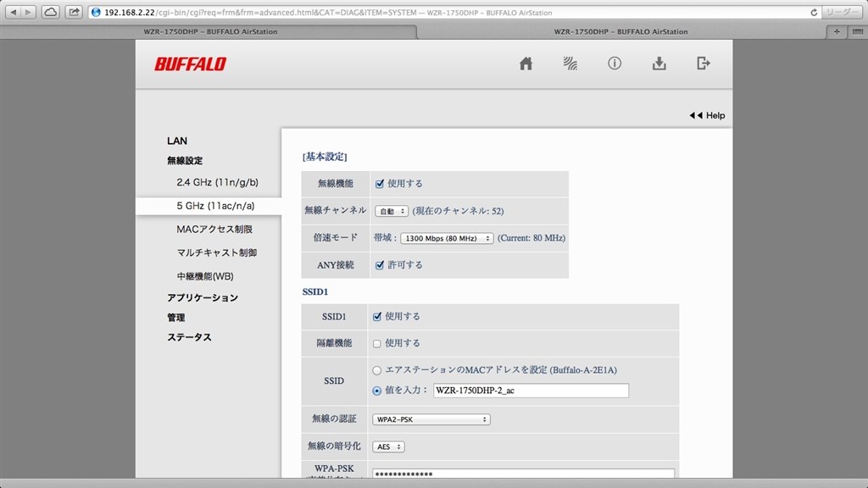Open the アプリケーション menu section
Screen dimensions: 868x488
[203, 297]
